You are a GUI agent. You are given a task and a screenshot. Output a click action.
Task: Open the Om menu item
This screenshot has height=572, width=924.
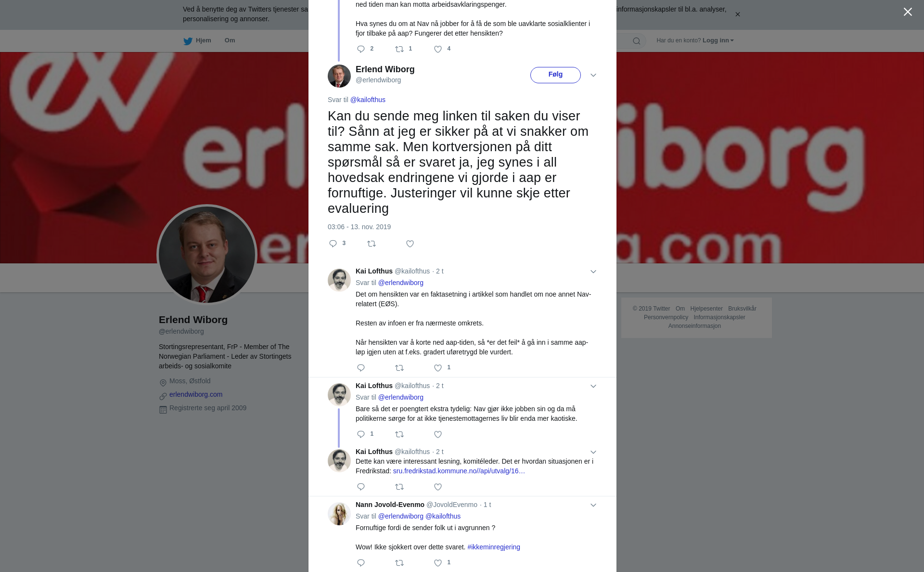230,40
